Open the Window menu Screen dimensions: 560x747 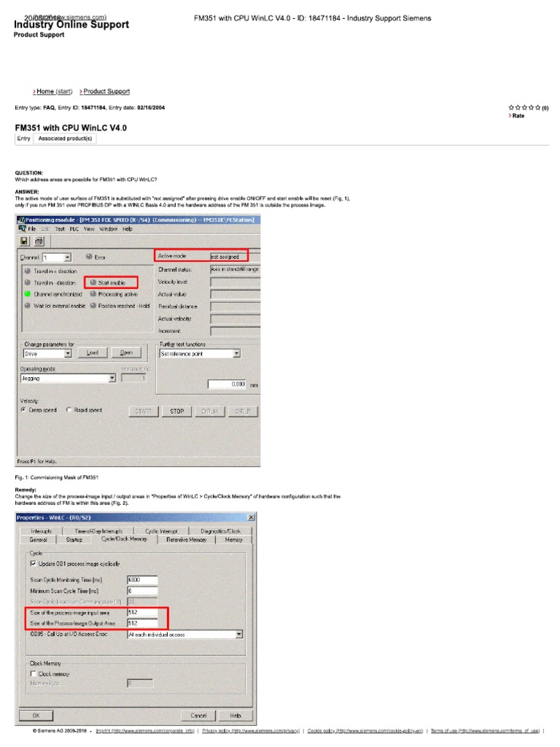(108, 229)
